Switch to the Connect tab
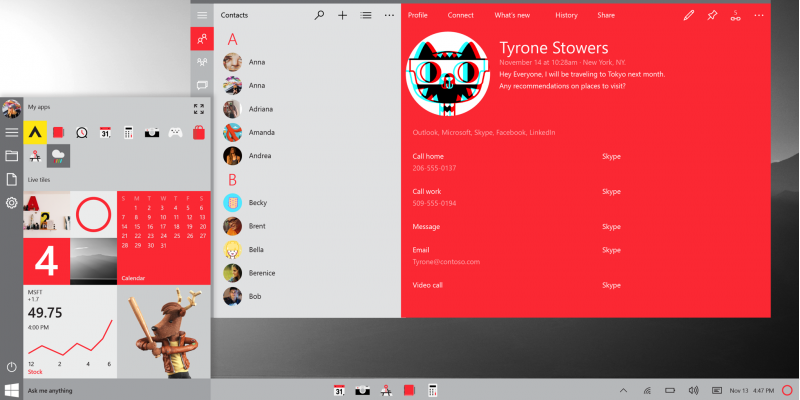 coord(461,15)
